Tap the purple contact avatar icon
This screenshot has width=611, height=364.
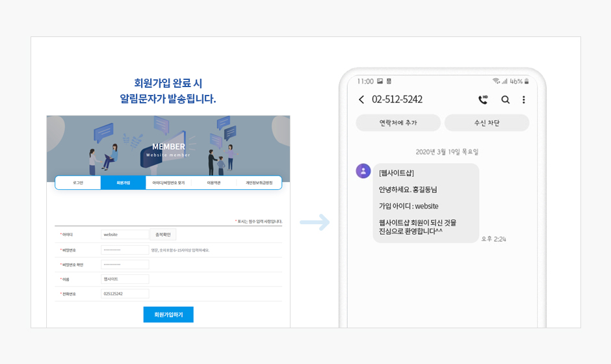click(x=363, y=171)
